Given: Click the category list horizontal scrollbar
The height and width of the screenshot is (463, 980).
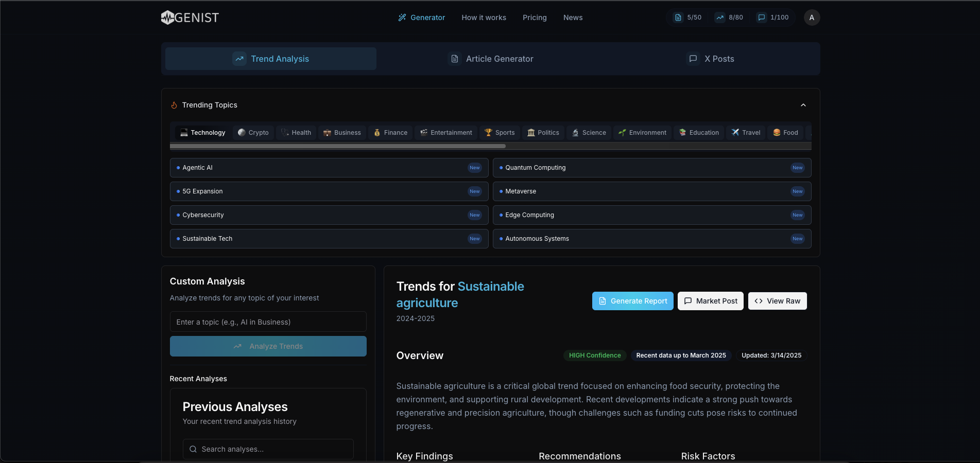Looking at the screenshot, I should (338, 146).
